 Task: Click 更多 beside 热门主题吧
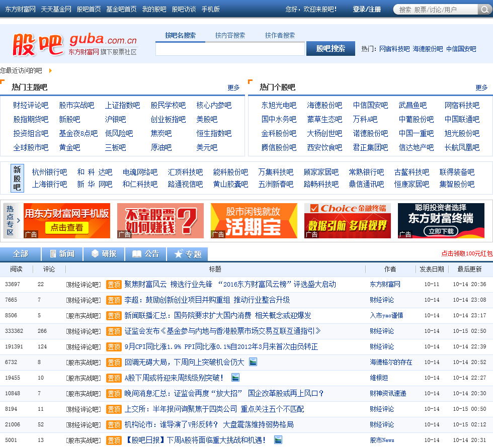click(233, 87)
